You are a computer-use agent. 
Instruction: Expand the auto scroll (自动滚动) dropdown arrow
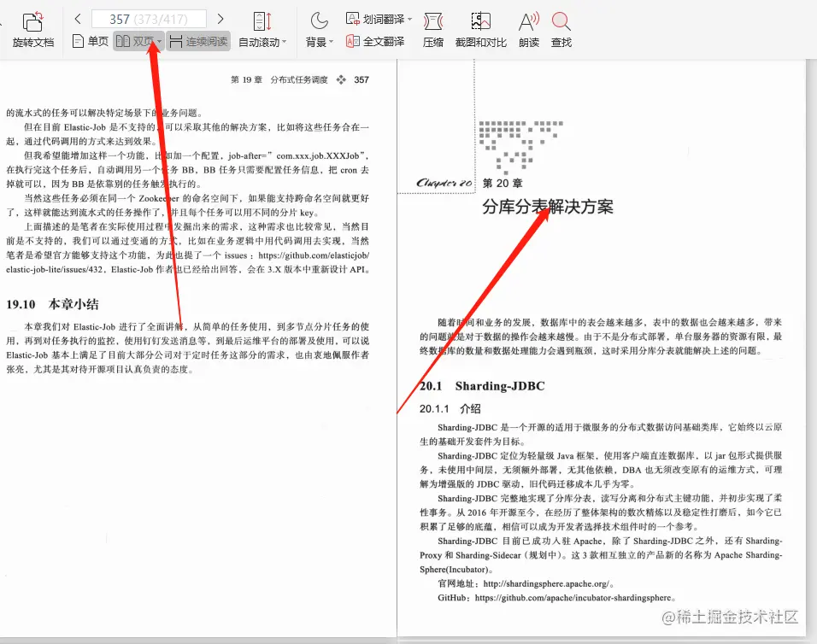tap(285, 42)
